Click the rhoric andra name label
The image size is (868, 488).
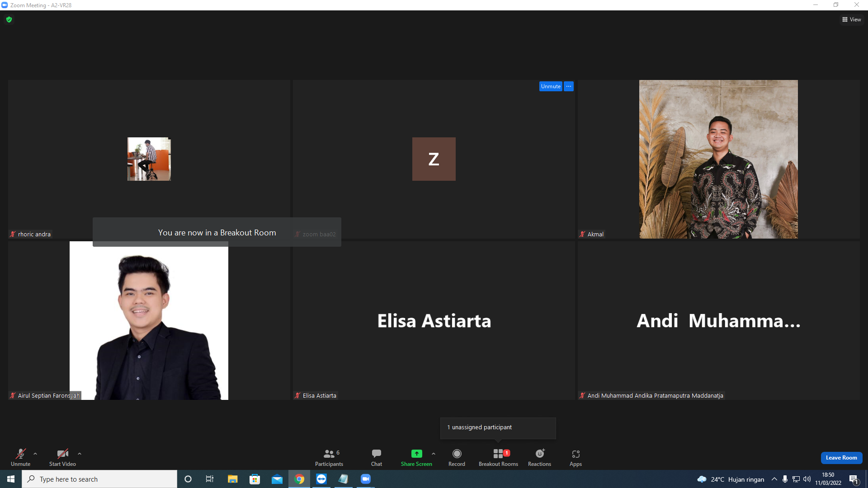(x=30, y=234)
